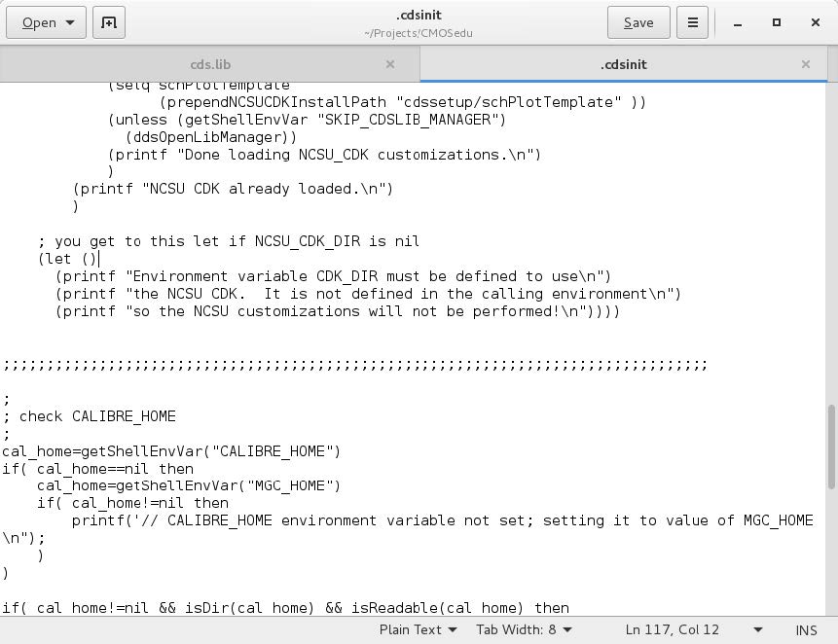Viewport: 838px width, 644px height.
Task: Create a new document tab
Action: point(109,23)
